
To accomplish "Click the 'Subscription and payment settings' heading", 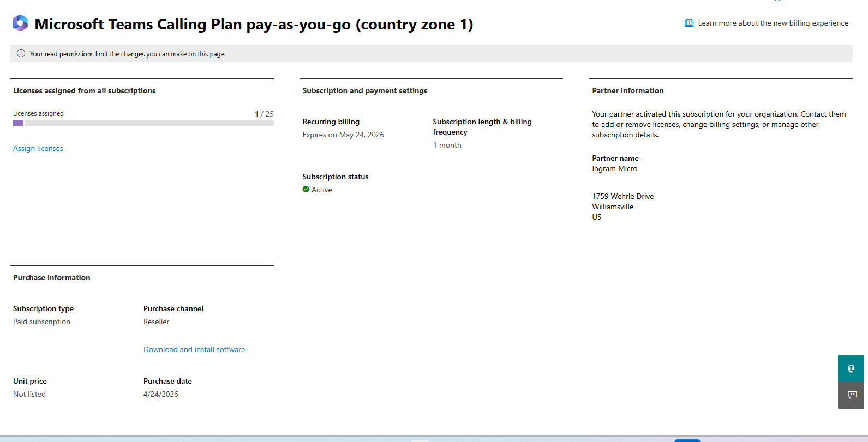I will 365,90.
